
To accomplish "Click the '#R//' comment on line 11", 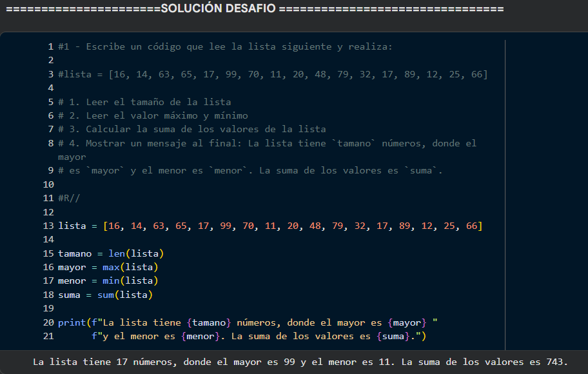I will pyautogui.click(x=69, y=198).
